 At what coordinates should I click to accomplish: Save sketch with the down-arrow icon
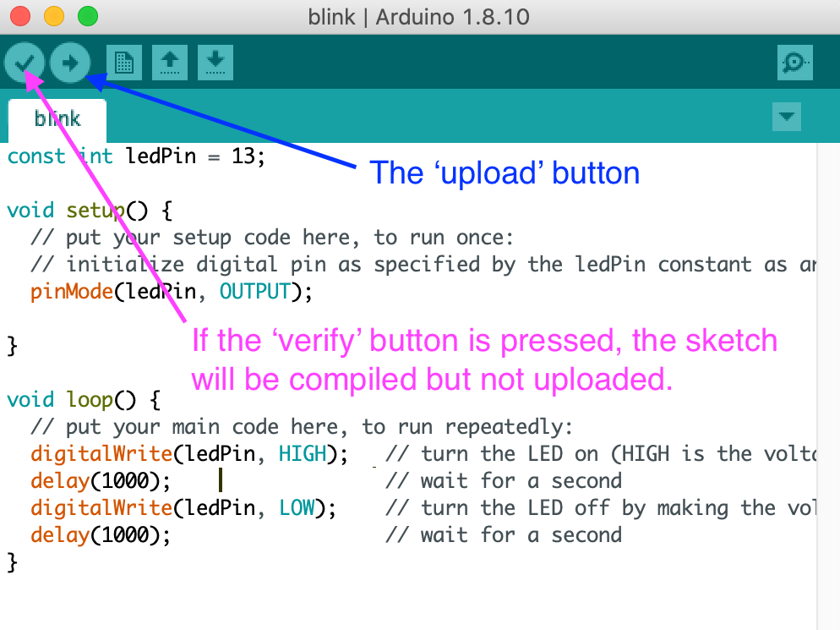click(215, 63)
